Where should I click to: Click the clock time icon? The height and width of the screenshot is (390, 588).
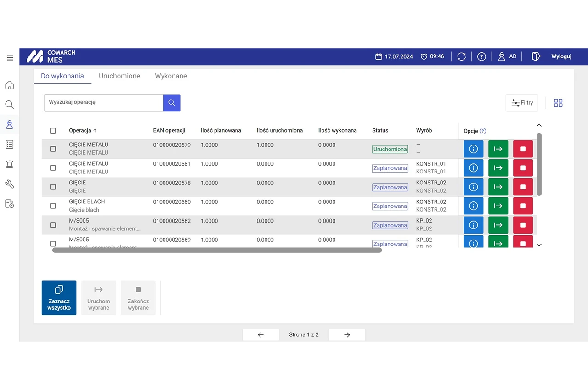point(424,56)
